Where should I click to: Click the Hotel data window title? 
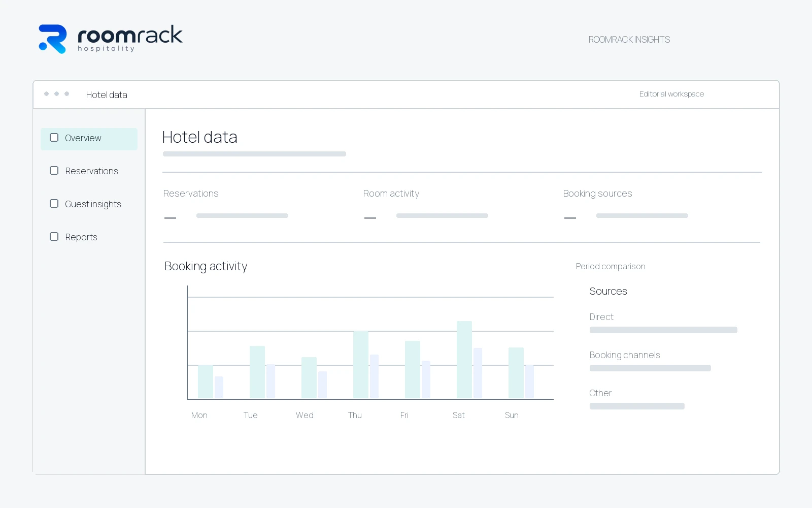(107, 95)
